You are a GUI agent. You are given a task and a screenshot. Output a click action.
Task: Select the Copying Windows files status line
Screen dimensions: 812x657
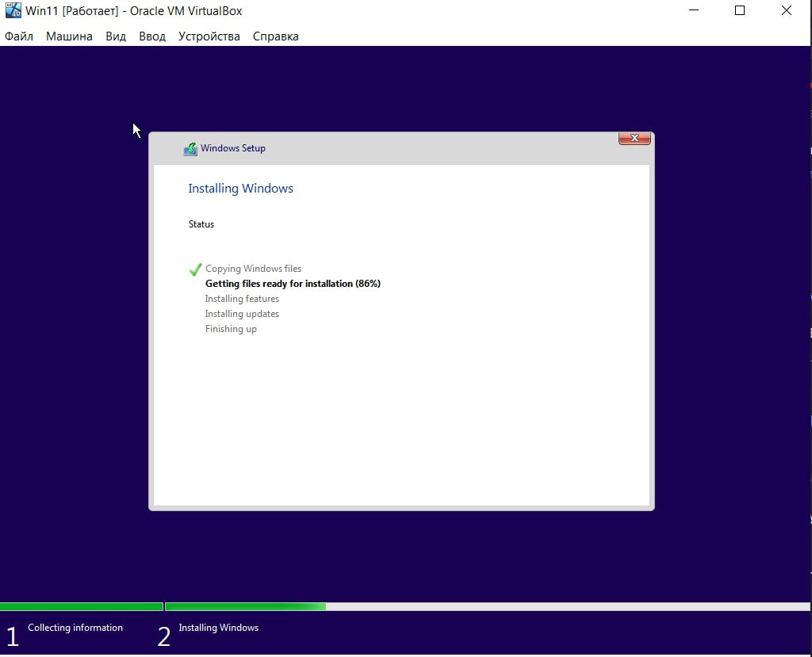253,269
